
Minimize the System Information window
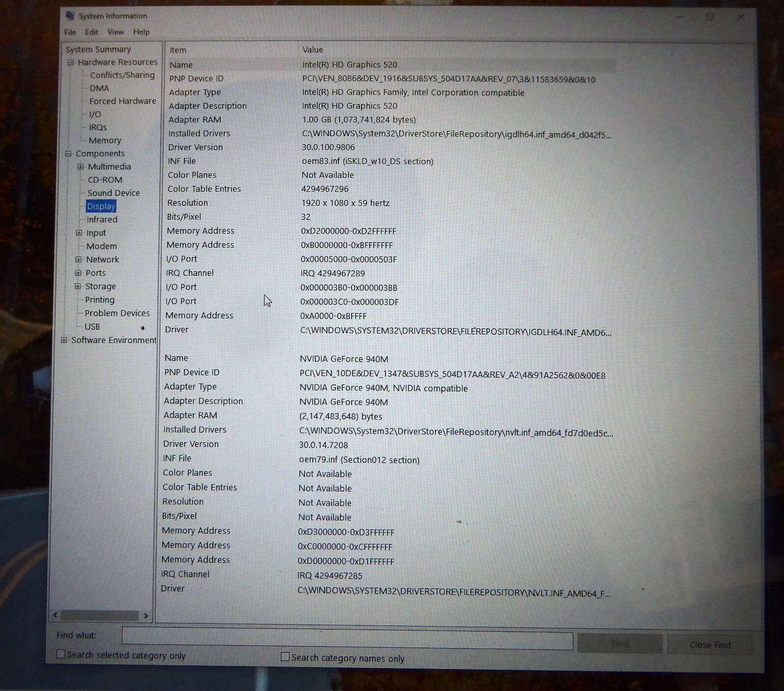point(680,17)
